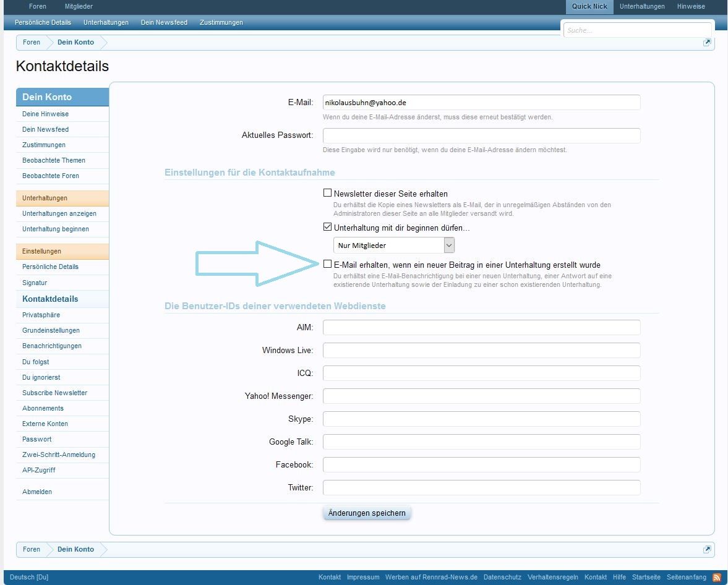Enable e-mail on new conversation post checkbox
728x585 pixels.
[328, 264]
